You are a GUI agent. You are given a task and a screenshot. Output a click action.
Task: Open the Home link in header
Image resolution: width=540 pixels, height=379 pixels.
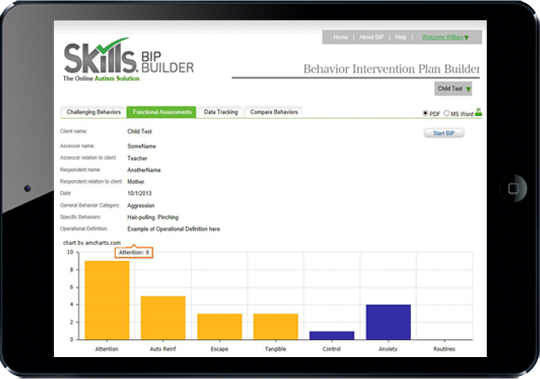point(341,37)
